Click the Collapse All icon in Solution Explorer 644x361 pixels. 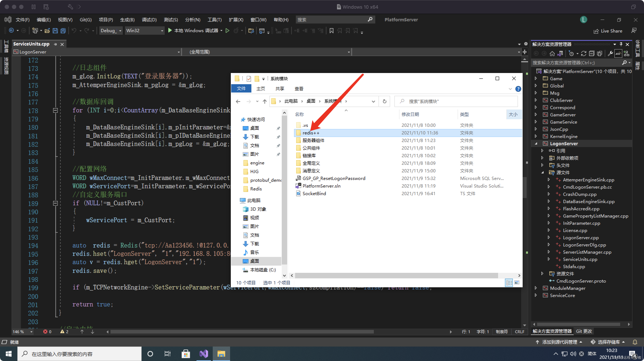[591, 53]
